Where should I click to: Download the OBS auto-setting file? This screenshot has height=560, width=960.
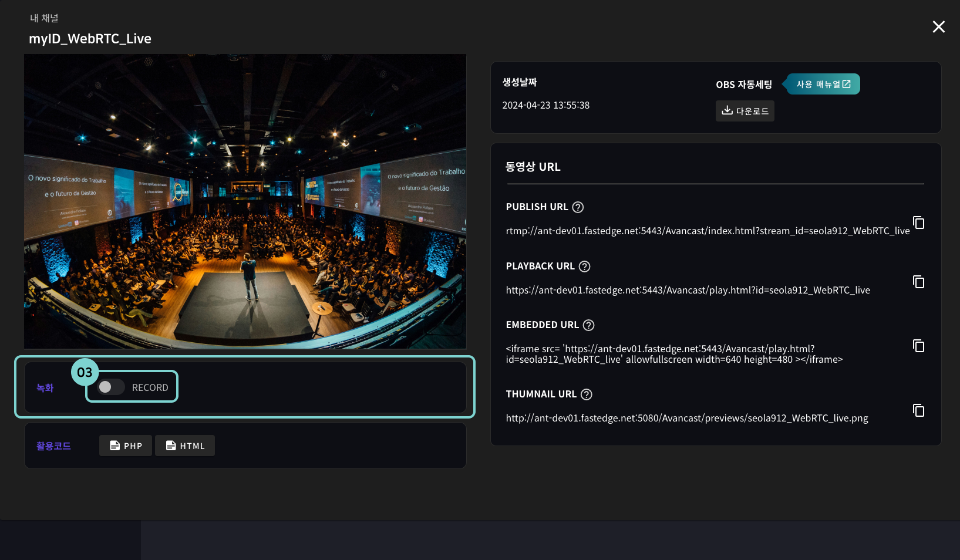[x=745, y=111]
